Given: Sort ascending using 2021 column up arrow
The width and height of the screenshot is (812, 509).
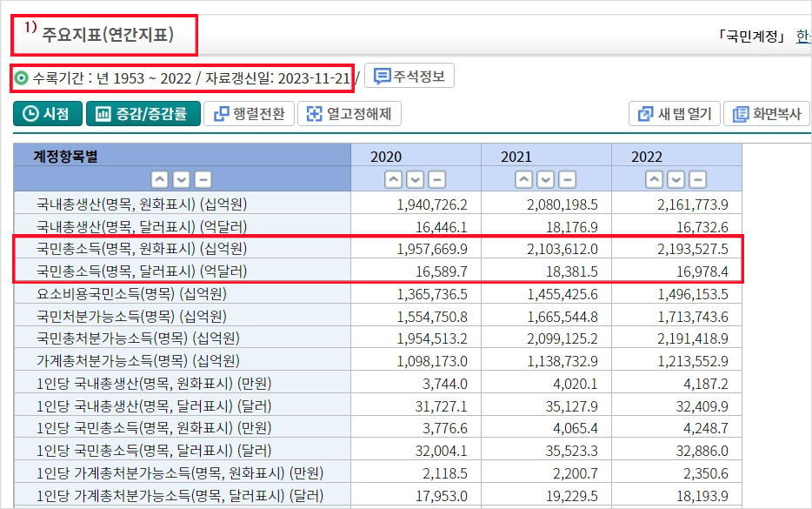Looking at the screenshot, I should pos(524,180).
